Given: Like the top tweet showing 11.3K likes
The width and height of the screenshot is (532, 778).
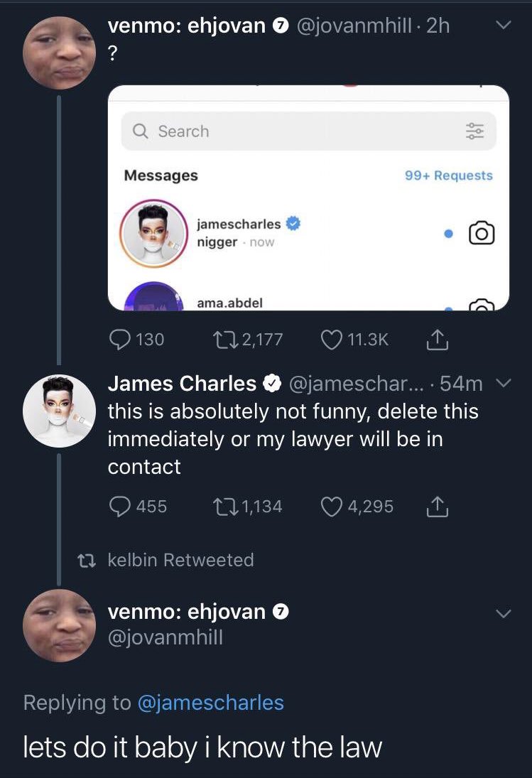Looking at the screenshot, I should [333, 340].
